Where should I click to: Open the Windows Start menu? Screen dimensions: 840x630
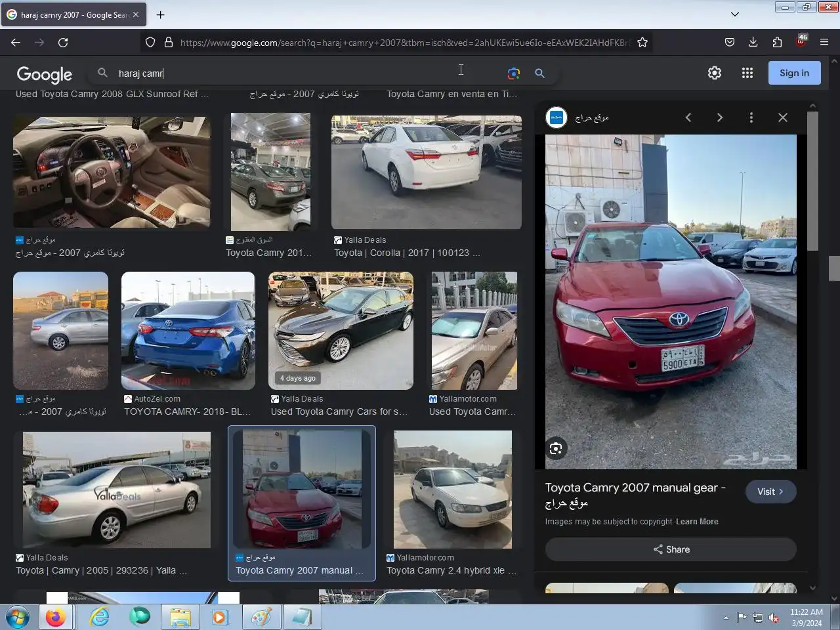17,618
